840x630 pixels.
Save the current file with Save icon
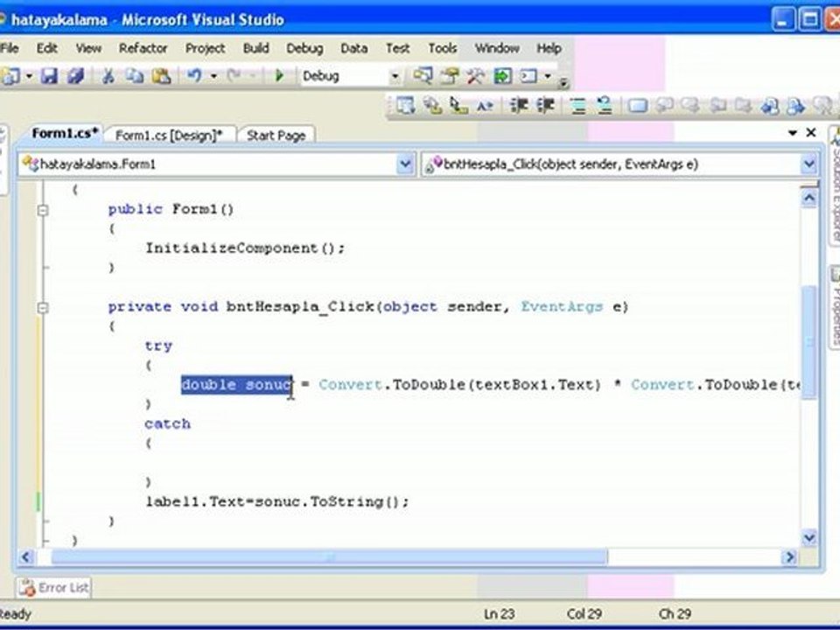(x=49, y=76)
